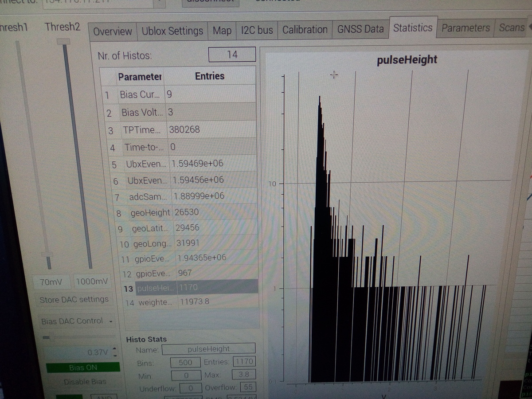Click the 1000mV threshold value field
Viewport: 532px width, 399px height.
tap(92, 282)
